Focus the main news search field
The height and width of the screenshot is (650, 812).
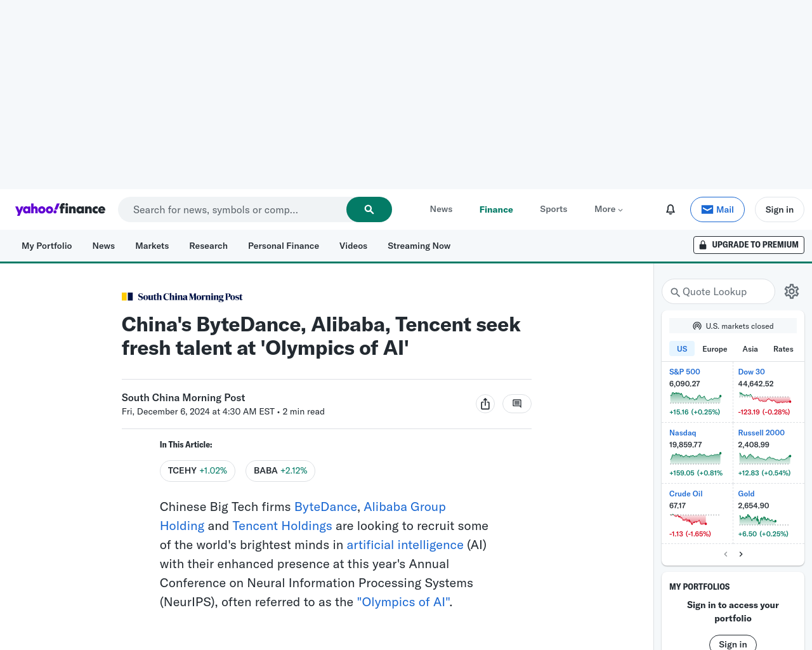pyautogui.click(x=232, y=209)
